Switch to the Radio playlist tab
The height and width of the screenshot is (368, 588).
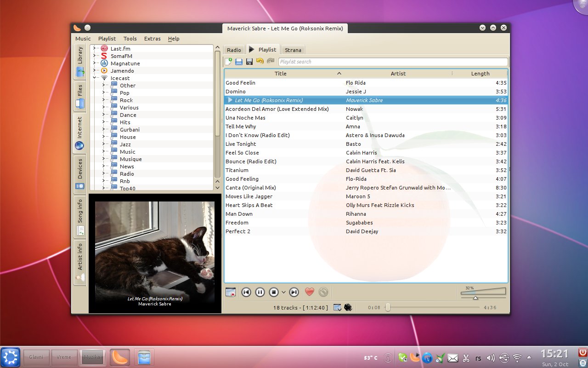[x=234, y=50]
